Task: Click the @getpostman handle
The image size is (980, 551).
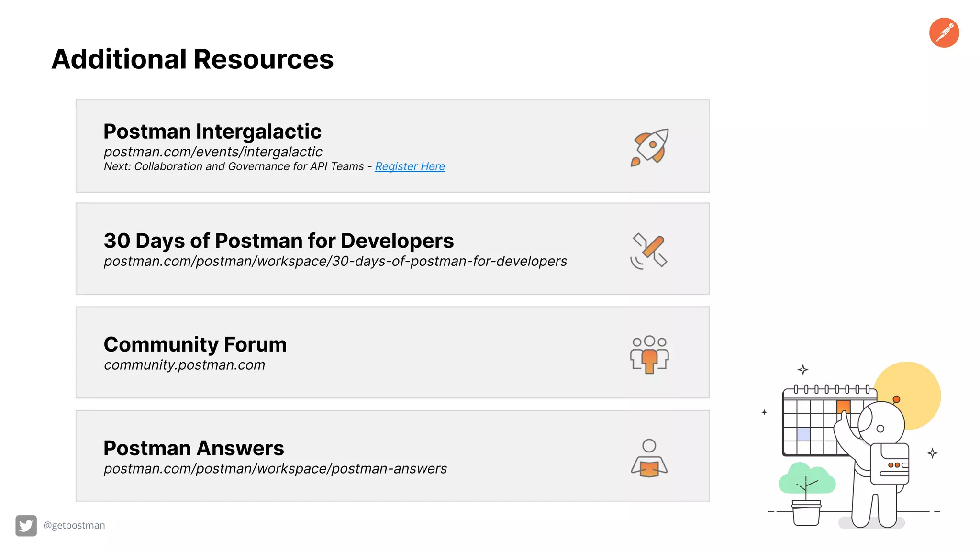Action: pos(74,525)
